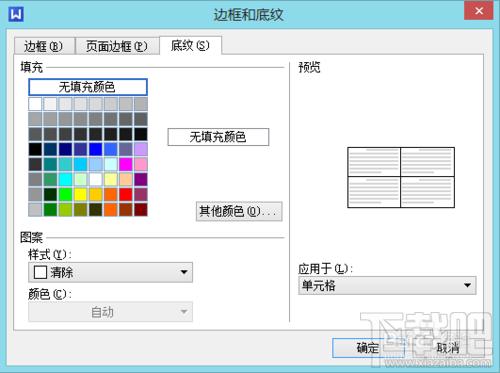Open the 页面边框(P) tab
The height and width of the screenshot is (373, 500).
point(117,46)
